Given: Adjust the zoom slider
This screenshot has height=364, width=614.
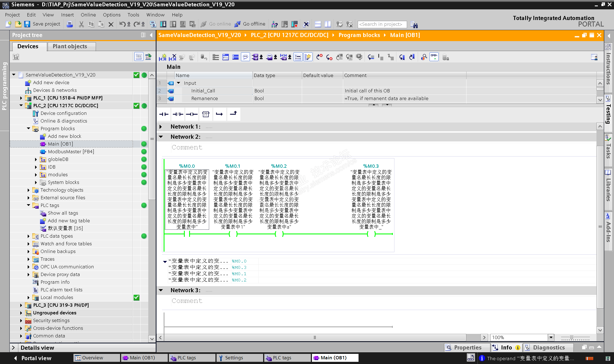Looking at the screenshot, I should [572, 337].
